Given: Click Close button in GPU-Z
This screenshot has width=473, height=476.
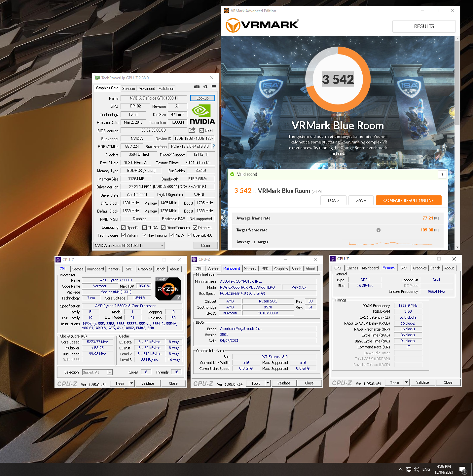Looking at the screenshot, I should [205, 246].
